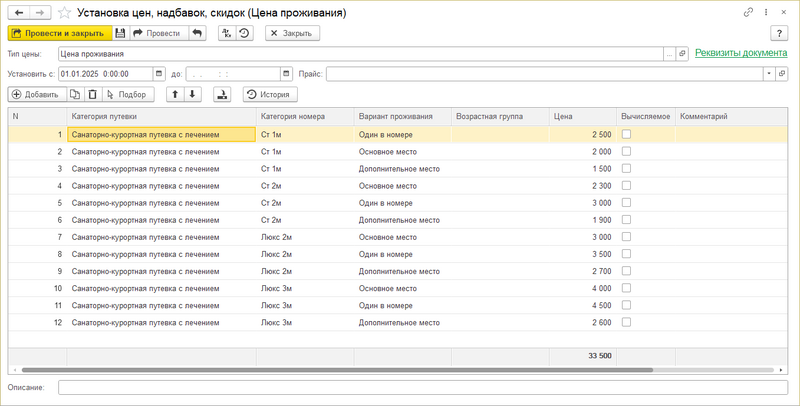This screenshot has height=406, width=800.
Task: Enable Вычисляемое checkbox in row 5
Action: pyautogui.click(x=626, y=202)
